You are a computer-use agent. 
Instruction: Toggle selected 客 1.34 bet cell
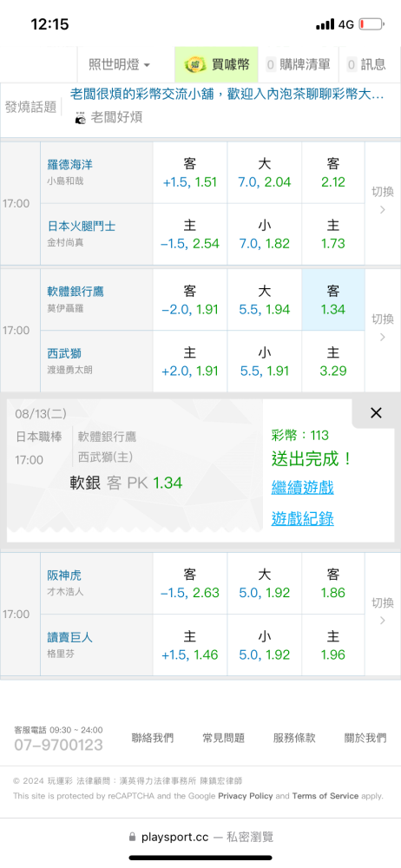coord(333,300)
